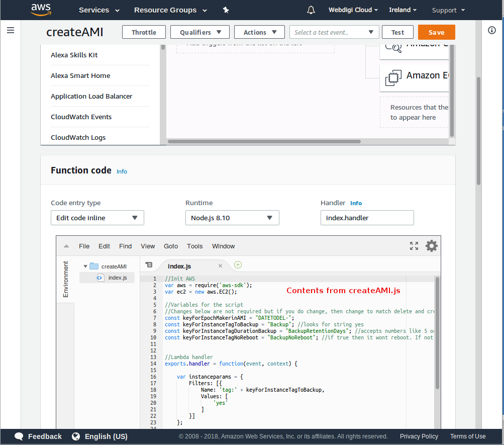Click the designer horizontal scrollbar
504x445 pixels.
point(264,141)
